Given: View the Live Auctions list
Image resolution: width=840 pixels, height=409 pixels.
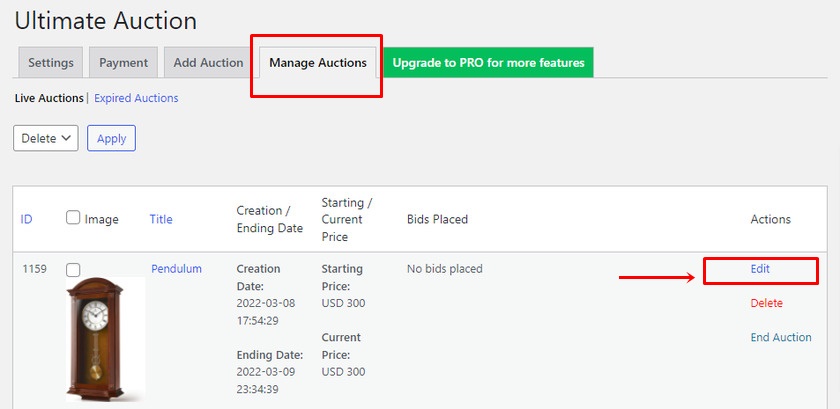Looking at the screenshot, I should pyautogui.click(x=49, y=98).
